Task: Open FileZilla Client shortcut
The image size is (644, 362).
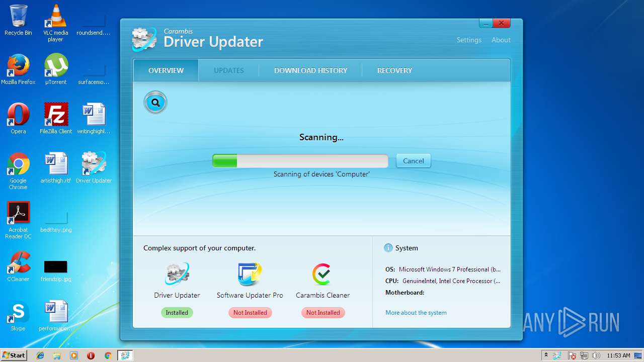Action: (x=56, y=119)
